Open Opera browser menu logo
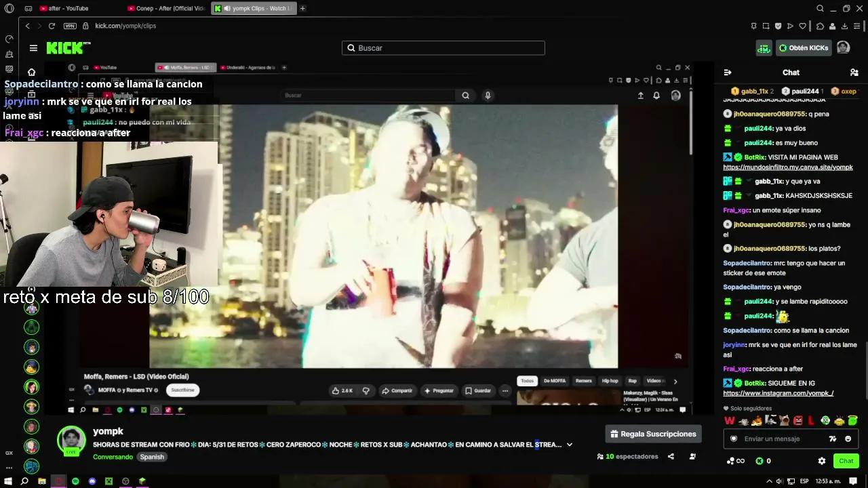The width and height of the screenshot is (868, 488). pos(9,8)
